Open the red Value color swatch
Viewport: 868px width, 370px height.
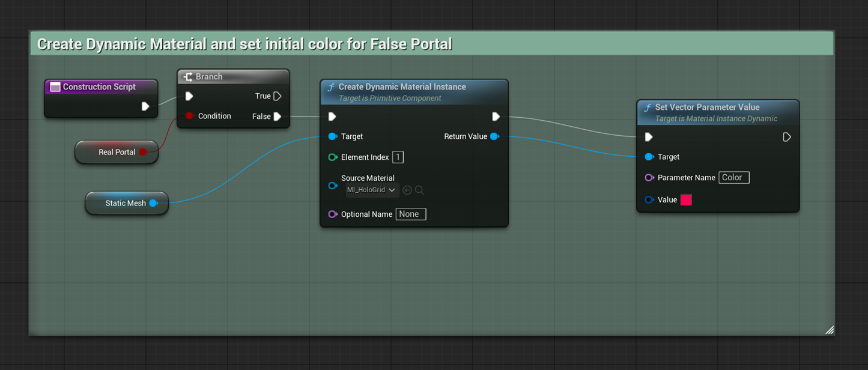pyautogui.click(x=686, y=200)
